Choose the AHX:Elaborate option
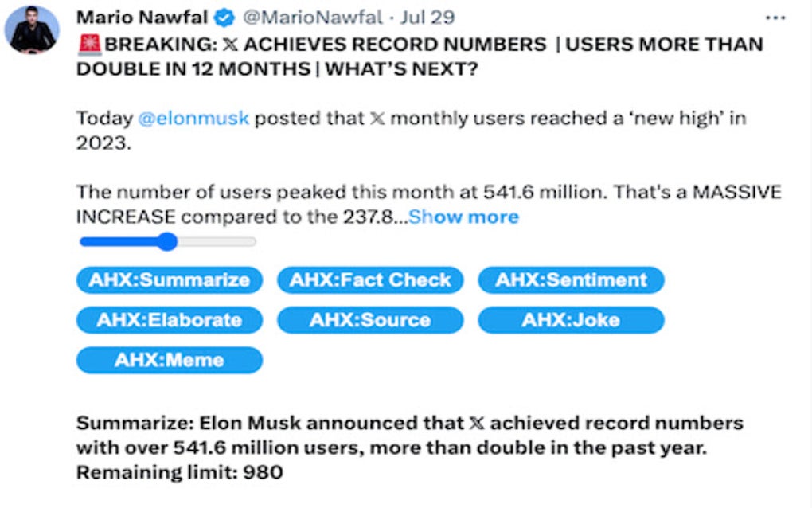The image size is (812, 508). click(169, 320)
